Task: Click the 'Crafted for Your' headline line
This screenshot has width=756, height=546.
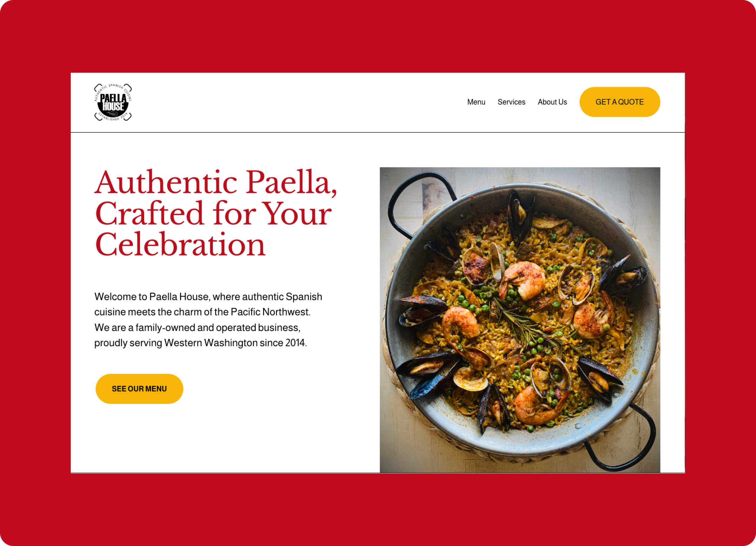Action: click(213, 213)
